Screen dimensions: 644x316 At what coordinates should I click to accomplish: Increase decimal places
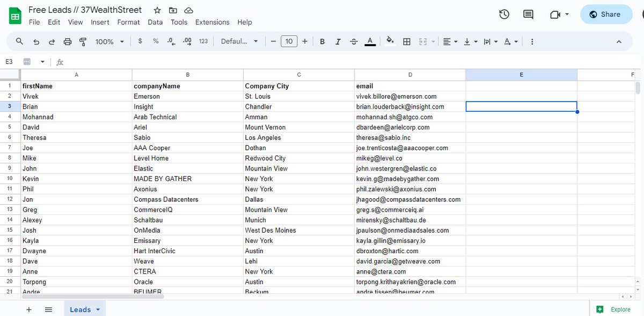point(187,41)
